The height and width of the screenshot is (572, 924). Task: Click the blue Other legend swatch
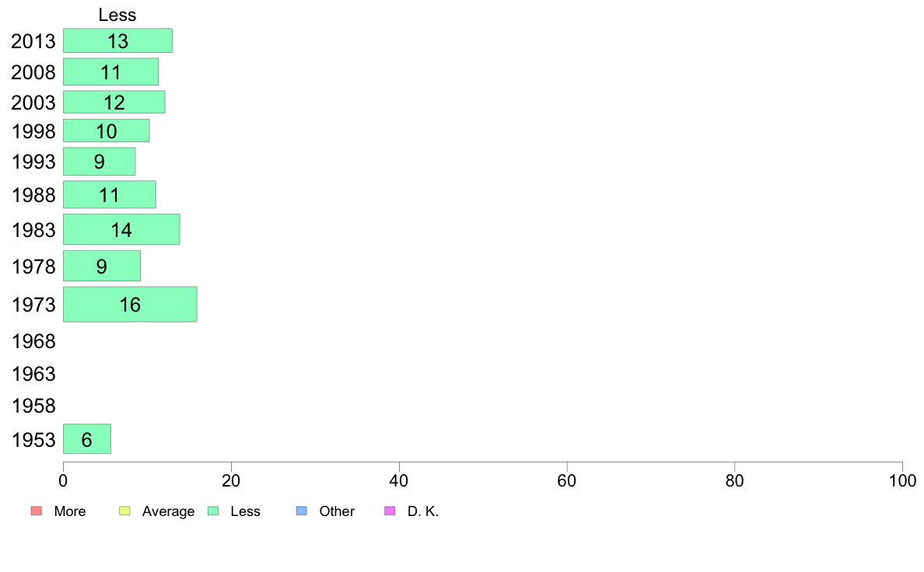pos(302,511)
